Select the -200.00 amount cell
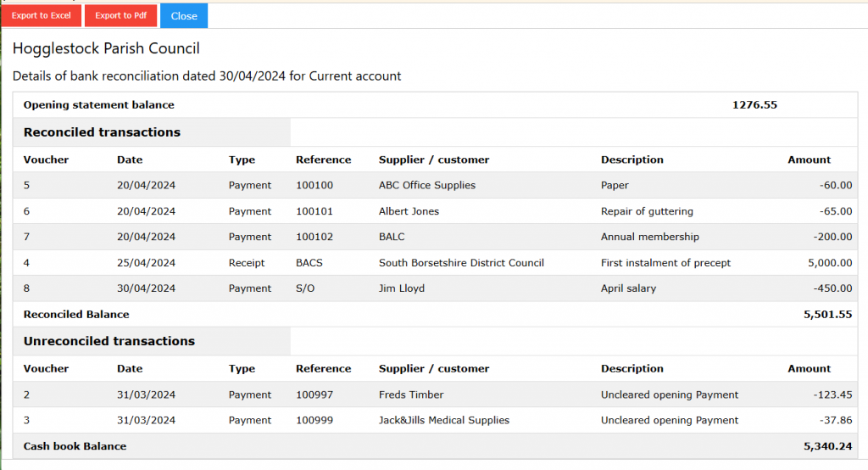 tap(832, 237)
